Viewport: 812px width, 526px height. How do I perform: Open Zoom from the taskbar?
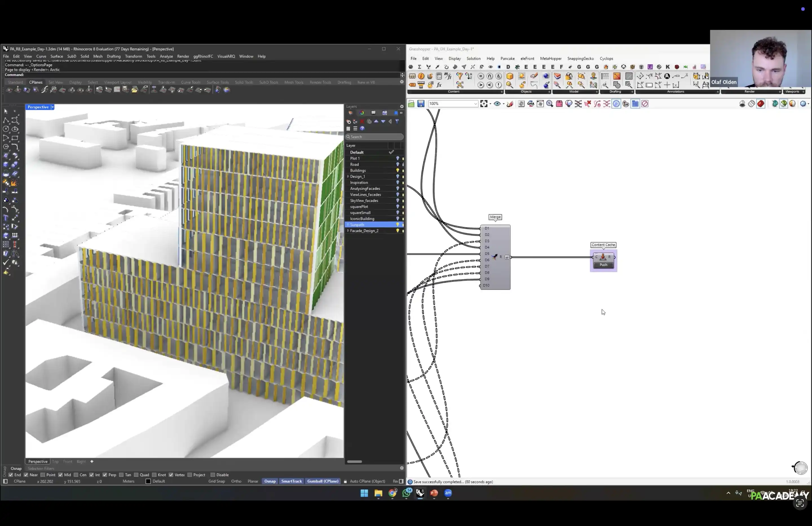[x=448, y=493]
